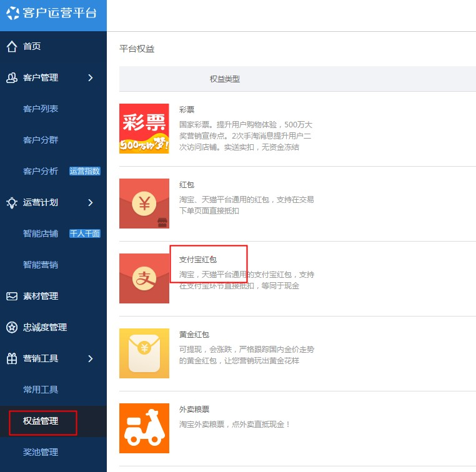Open 客户分析 submenu item
Image resolution: width=476 pixels, height=472 pixels.
click(x=41, y=172)
